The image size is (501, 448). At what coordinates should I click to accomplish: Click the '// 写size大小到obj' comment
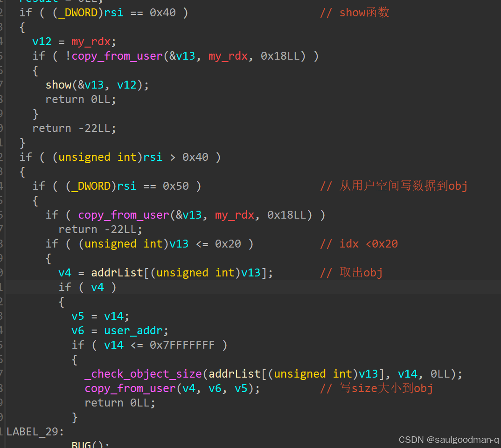[376, 388]
